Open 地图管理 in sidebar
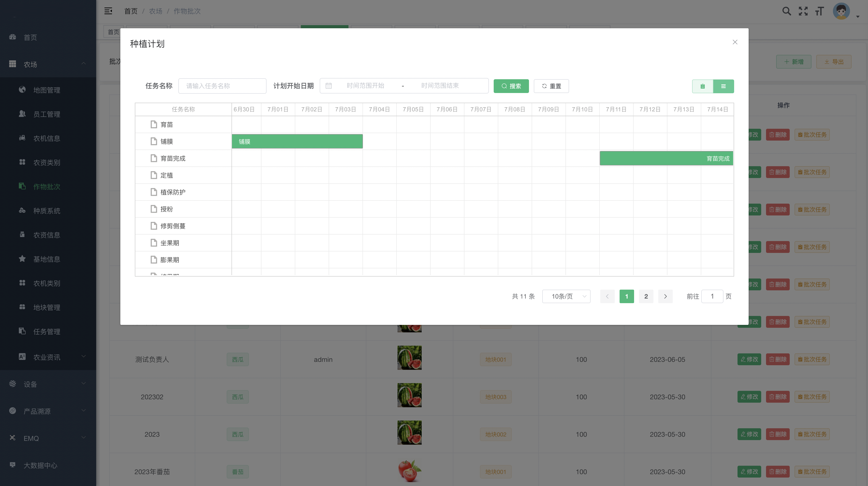The height and width of the screenshot is (486, 868). [x=47, y=90]
